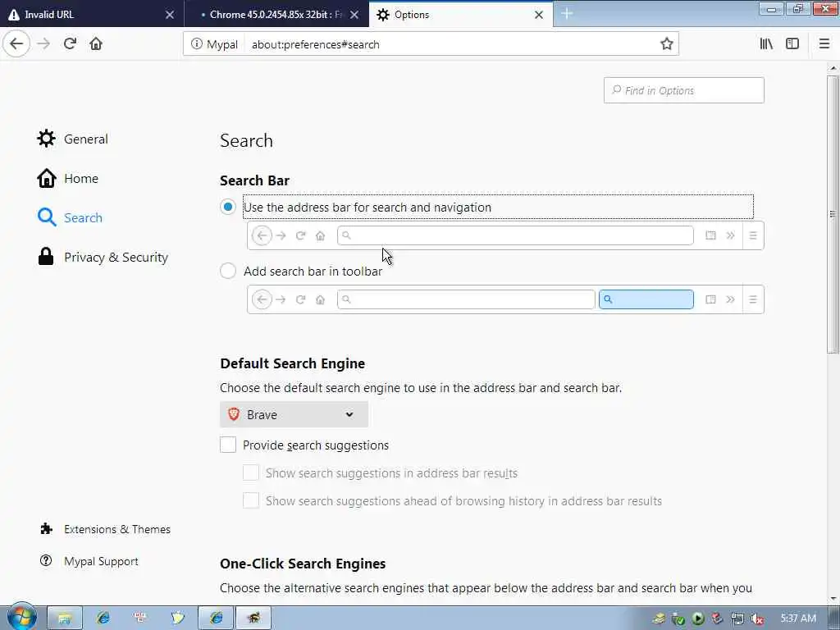Open Privacy & Security category
Viewport: 840px width, 630px height.
(103, 257)
